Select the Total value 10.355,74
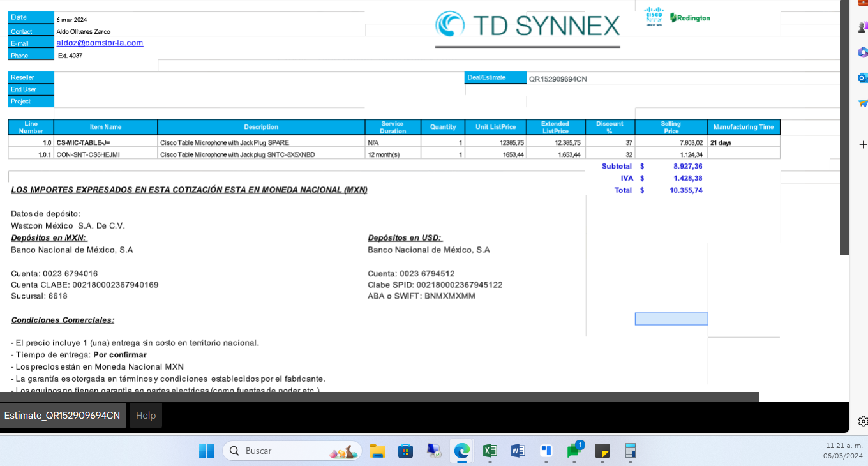868x466 pixels. coord(685,190)
